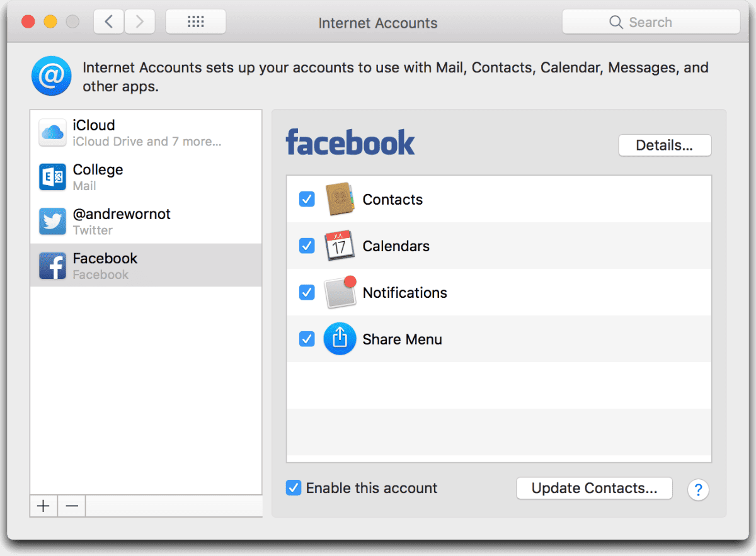
Task: Minimize the window with yellow button
Action: click(50, 22)
